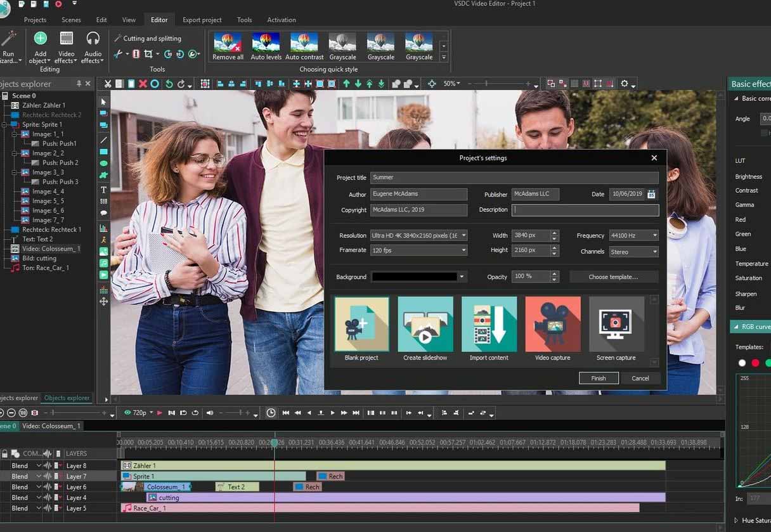Select the white channel radio button

(742, 363)
